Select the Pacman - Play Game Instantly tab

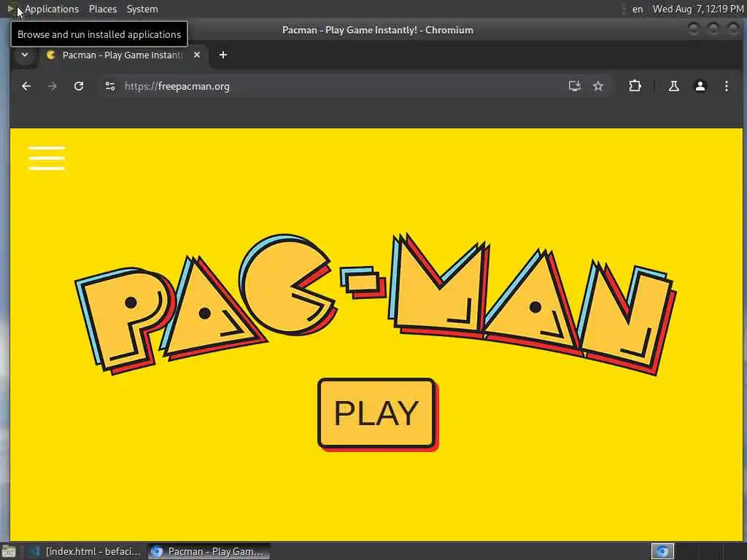click(123, 55)
